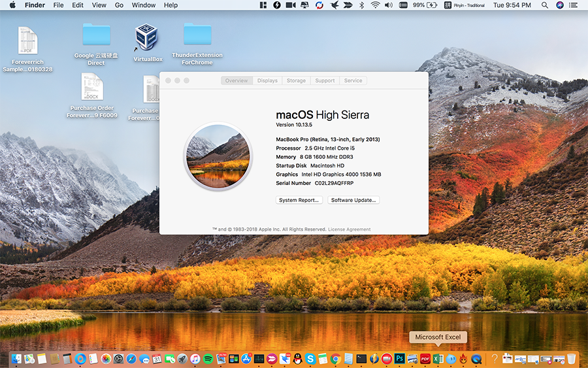Click the Microsoft Excel Dock icon
This screenshot has width=588, height=368.
[x=438, y=359]
